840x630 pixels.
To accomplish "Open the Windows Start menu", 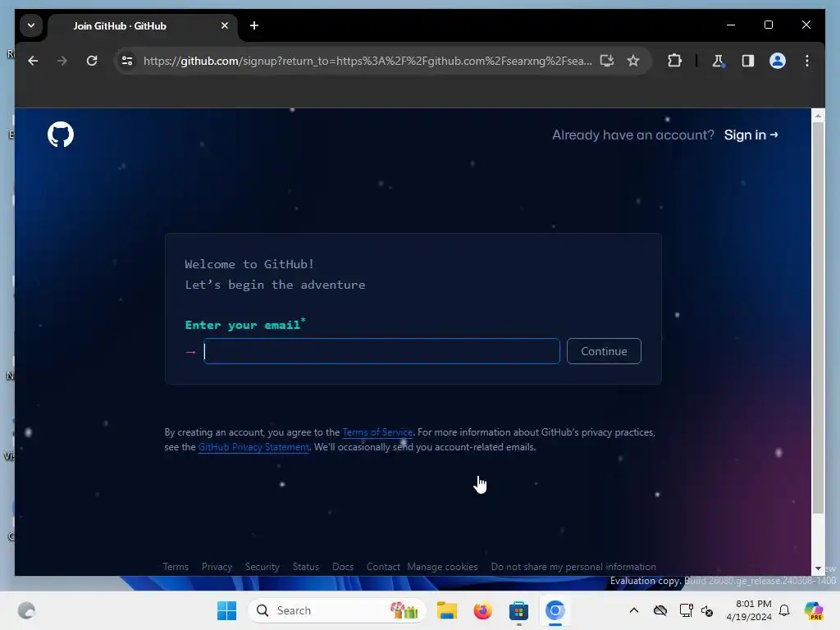I will (226, 610).
